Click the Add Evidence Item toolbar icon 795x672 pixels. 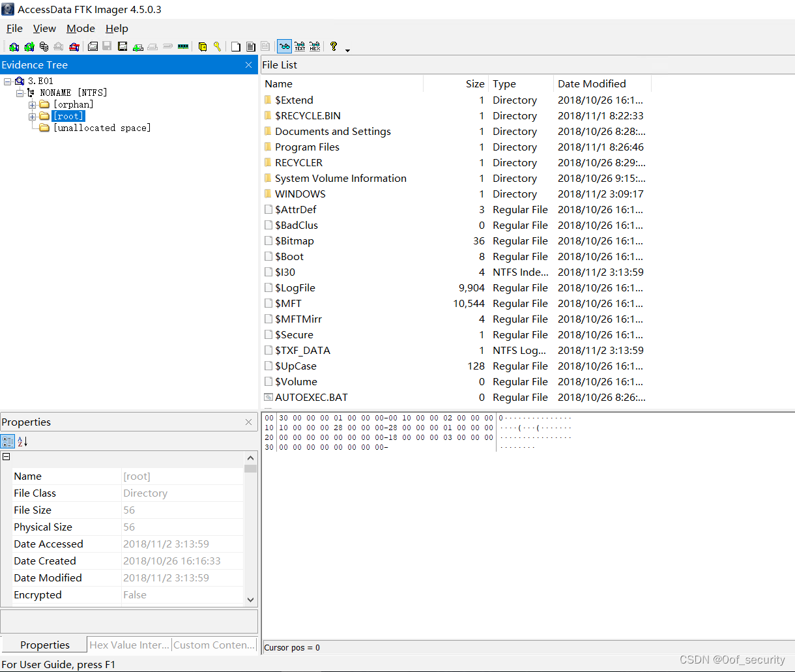tap(14, 47)
